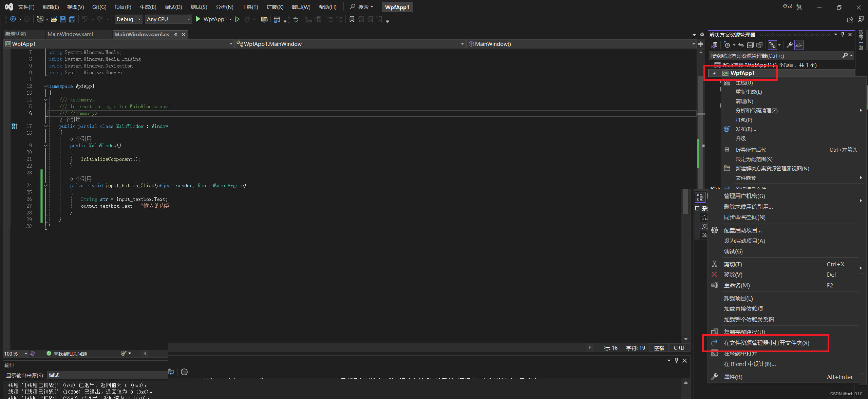The height and width of the screenshot is (399, 868).
Task: Toggle Preview Selected Items button
Action: coord(799,45)
